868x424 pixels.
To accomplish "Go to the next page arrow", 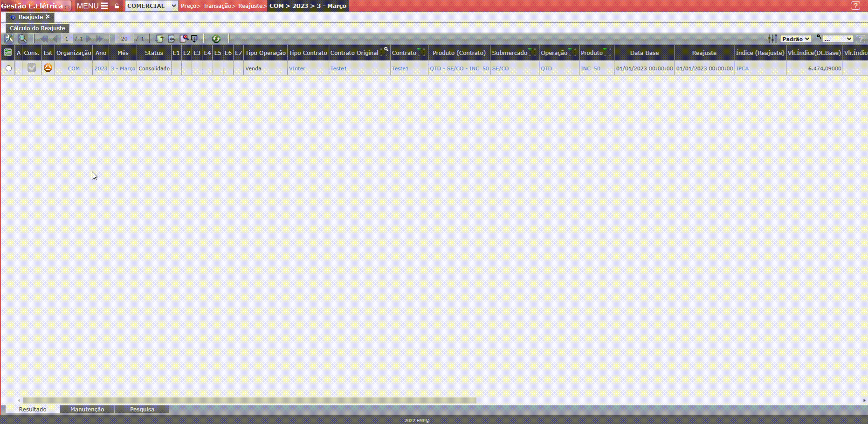I will tap(89, 39).
